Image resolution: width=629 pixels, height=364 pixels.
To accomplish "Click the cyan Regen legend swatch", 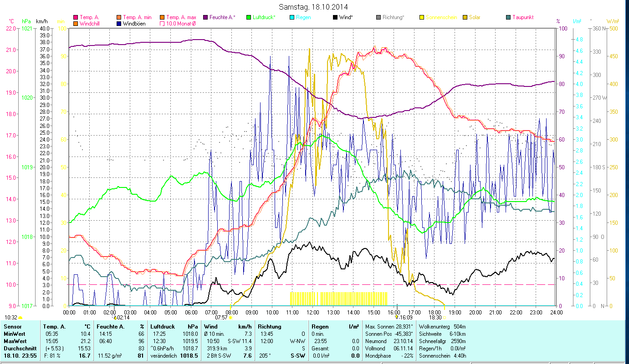I will tap(292, 17).
